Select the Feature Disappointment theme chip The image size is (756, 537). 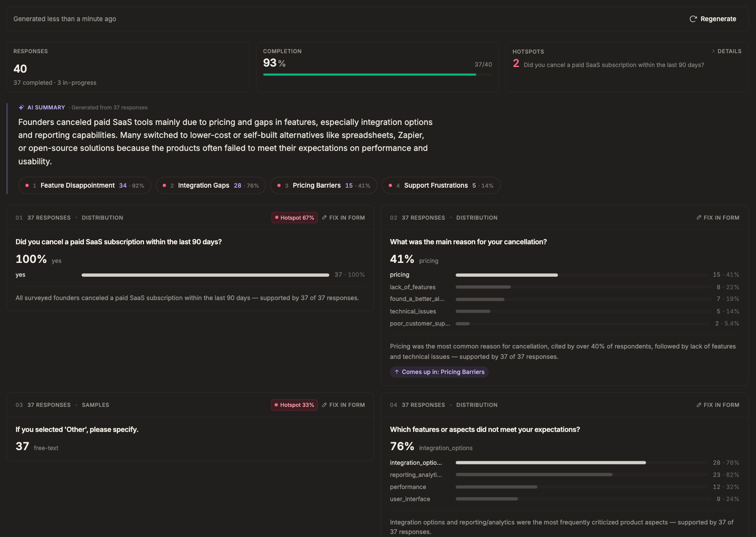coord(85,185)
